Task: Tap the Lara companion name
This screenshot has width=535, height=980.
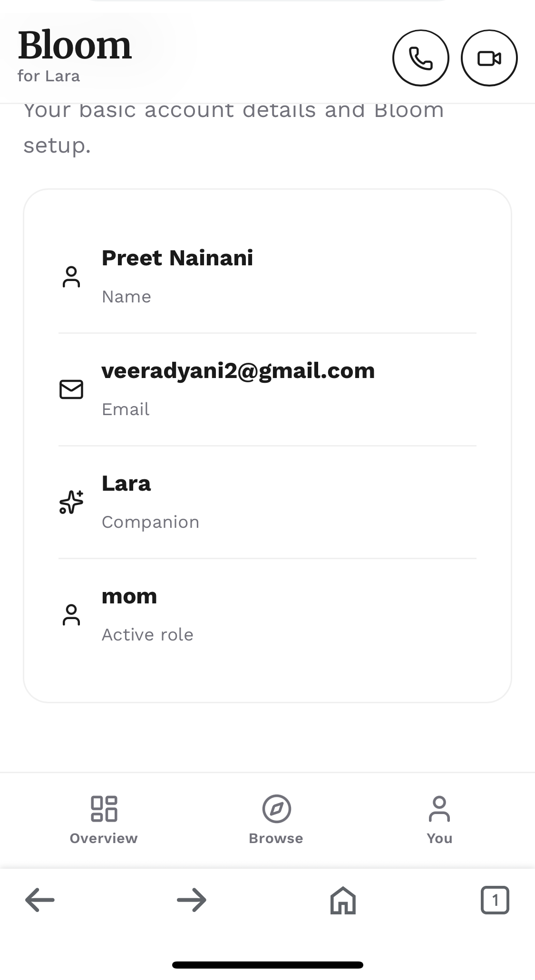Action: [x=126, y=484]
